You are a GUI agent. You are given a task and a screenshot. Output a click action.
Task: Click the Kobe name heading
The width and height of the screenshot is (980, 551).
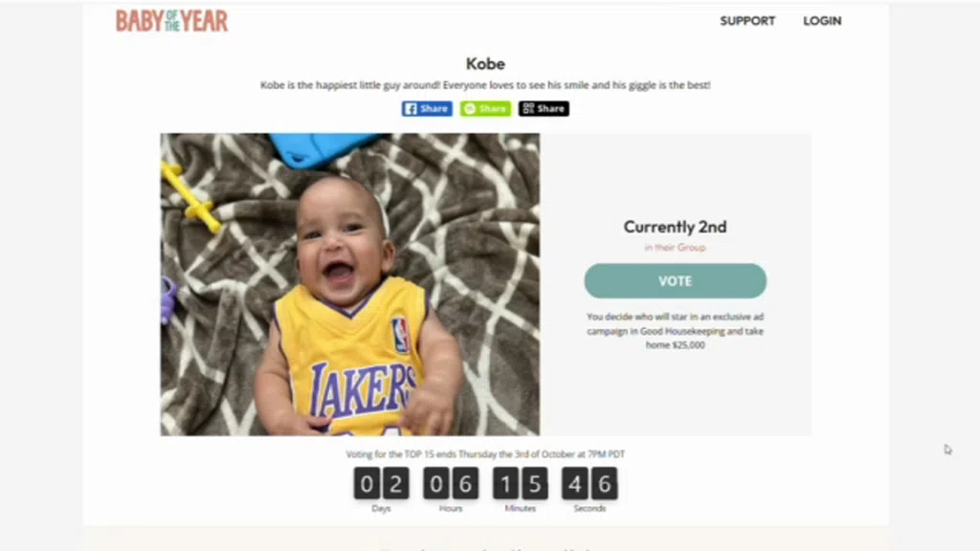pos(485,64)
